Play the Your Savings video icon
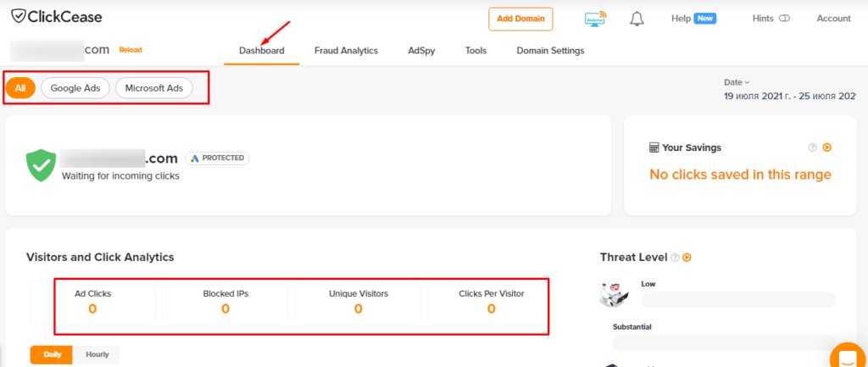Viewport: 868px width, 367px height. (x=827, y=147)
